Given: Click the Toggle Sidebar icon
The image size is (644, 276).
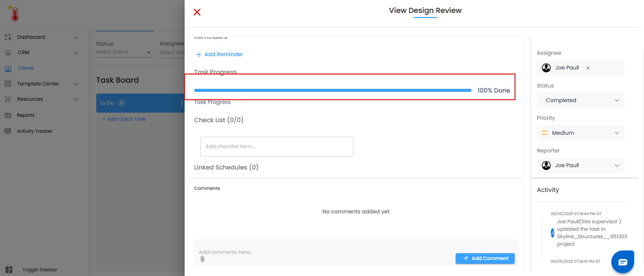Looking at the screenshot, I should 9,270.
